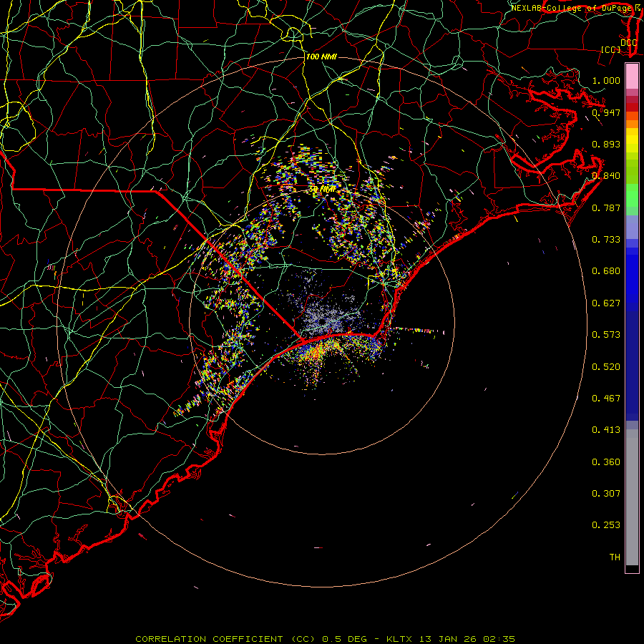The height and width of the screenshot is (644, 644).
Task: Click the 50 NMI range ring label
Action: [x=322, y=190]
